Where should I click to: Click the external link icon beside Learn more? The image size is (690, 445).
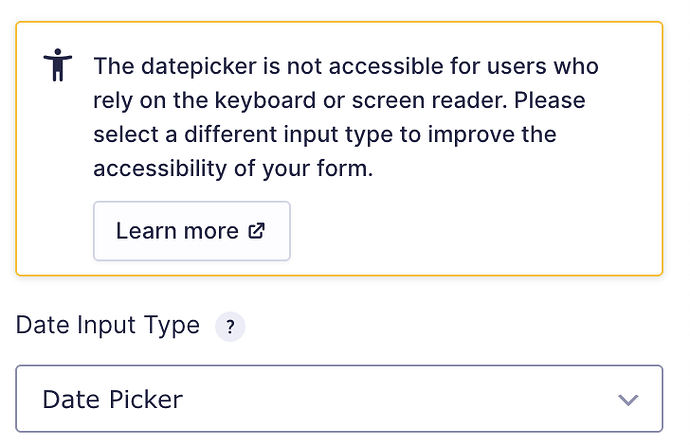[x=257, y=231]
